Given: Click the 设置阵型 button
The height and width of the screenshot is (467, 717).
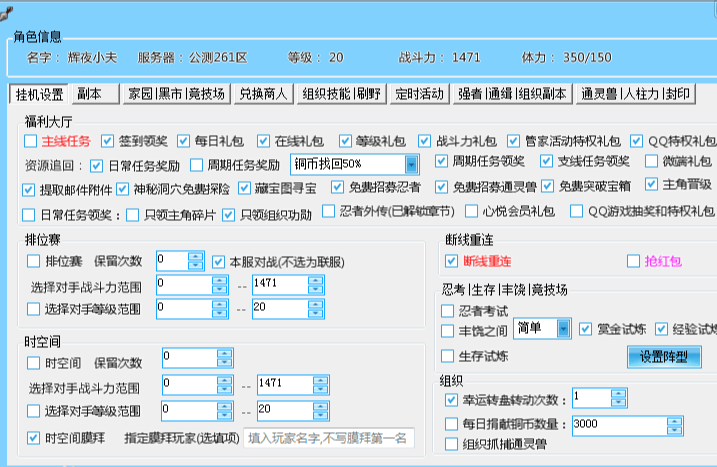Looking at the screenshot, I should pyautogui.click(x=664, y=357).
